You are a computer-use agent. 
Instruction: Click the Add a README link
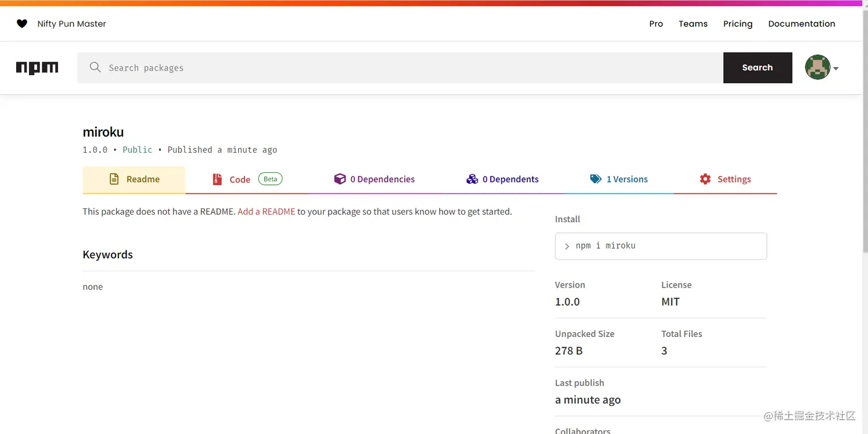point(266,211)
